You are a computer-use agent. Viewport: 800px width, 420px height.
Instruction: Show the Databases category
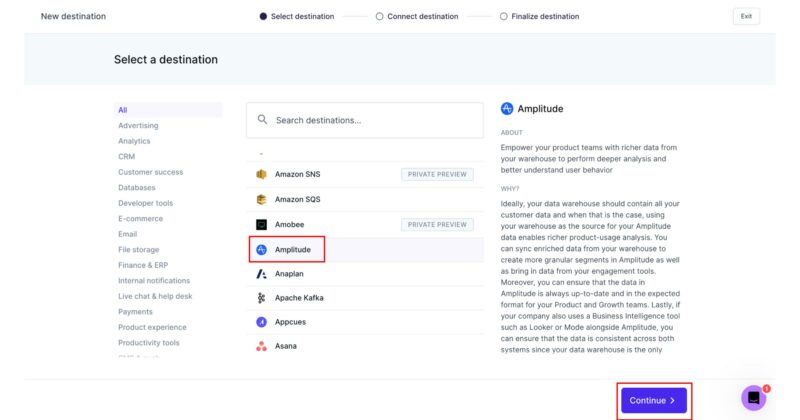click(x=137, y=187)
